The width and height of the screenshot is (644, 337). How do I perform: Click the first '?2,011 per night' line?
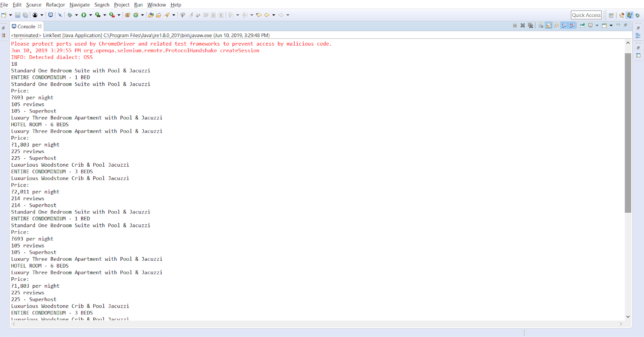click(x=35, y=192)
